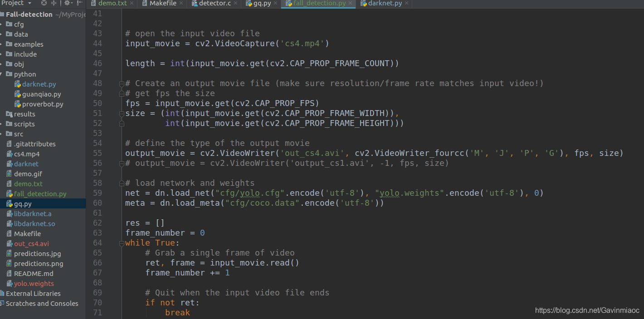
Task: Expand the data folder arrow
Action: [2, 34]
